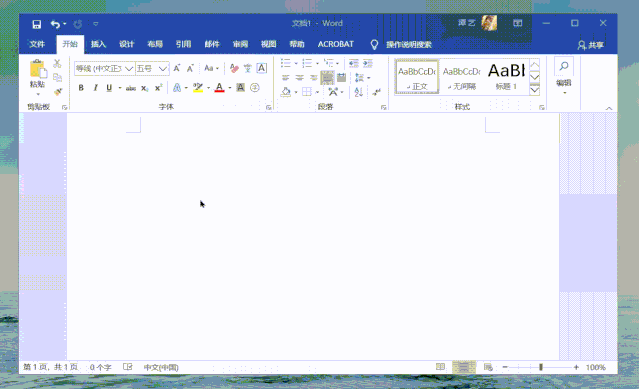The width and height of the screenshot is (639, 389).
Task: Switch to the 设计 (Design) tab
Action: click(x=126, y=44)
